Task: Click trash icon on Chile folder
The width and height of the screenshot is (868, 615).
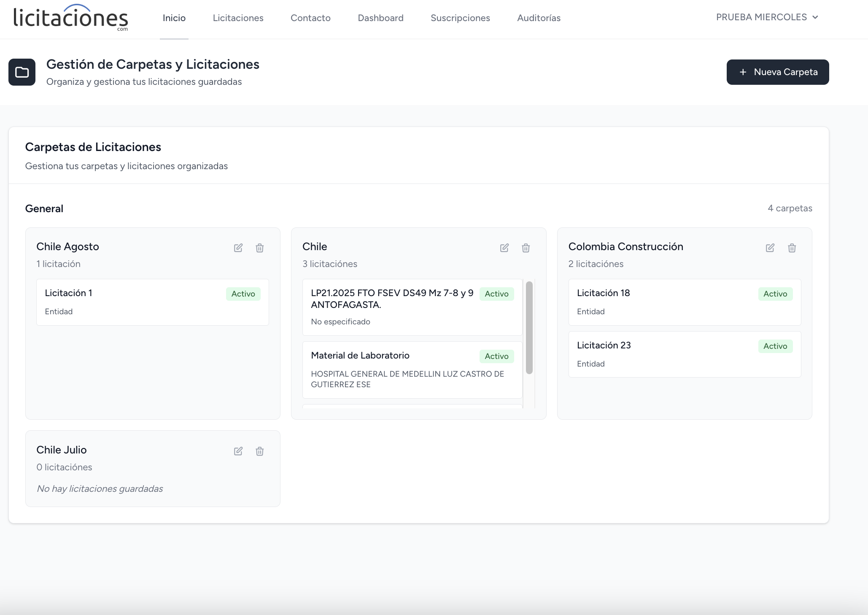Action: click(x=526, y=248)
